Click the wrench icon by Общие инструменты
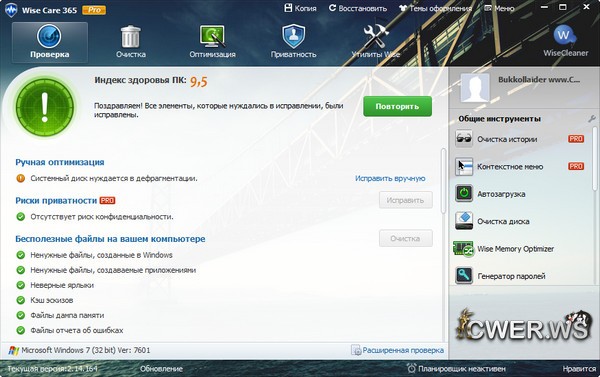This screenshot has height=377, width=600. [592, 119]
